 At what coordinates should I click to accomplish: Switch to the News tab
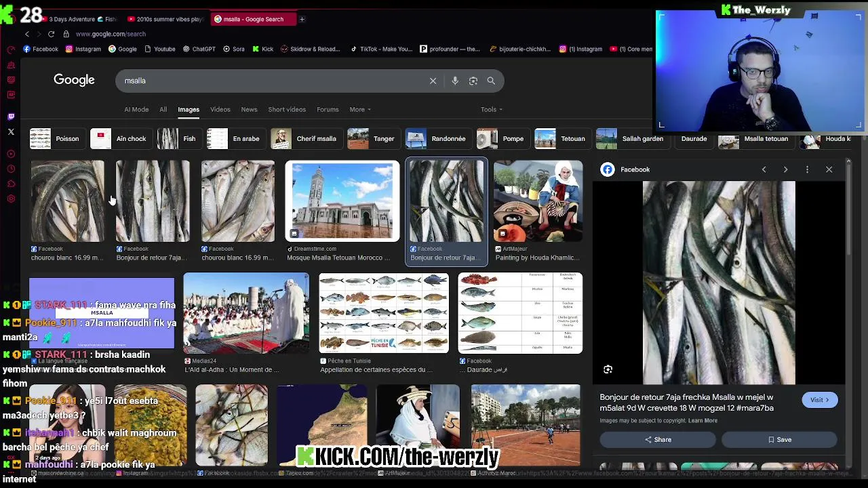pyautogui.click(x=249, y=109)
